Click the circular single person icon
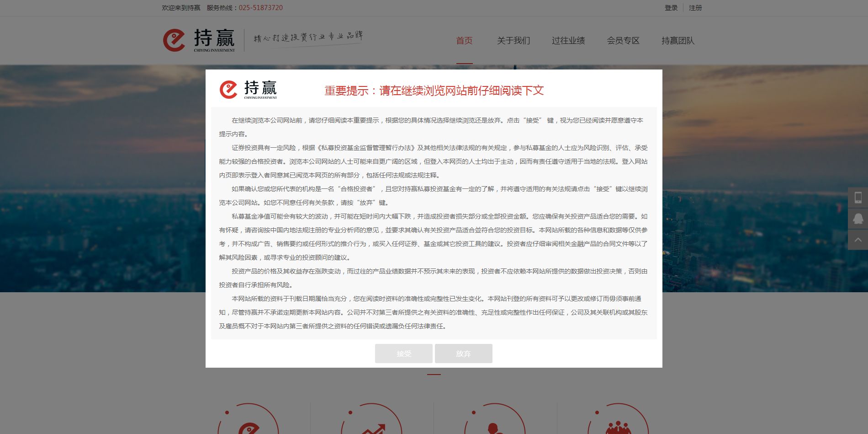This screenshot has width=868, height=434. (x=495, y=418)
